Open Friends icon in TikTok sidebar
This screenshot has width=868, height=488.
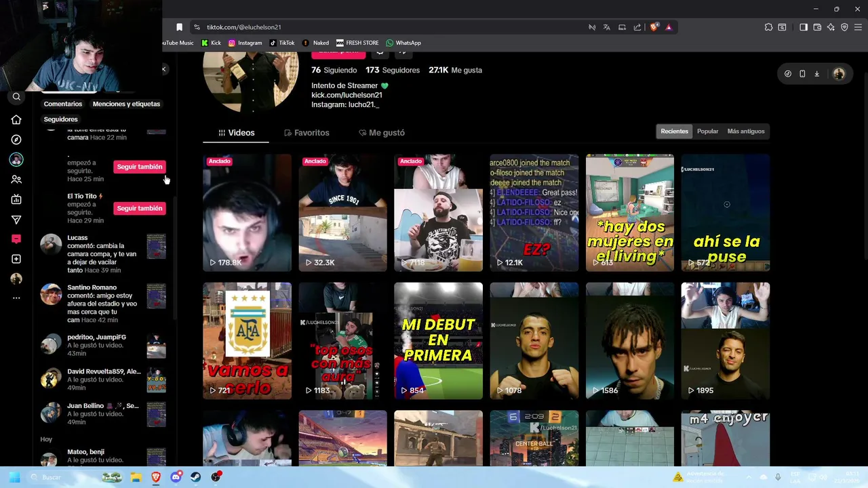pyautogui.click(x=16, y=180)
